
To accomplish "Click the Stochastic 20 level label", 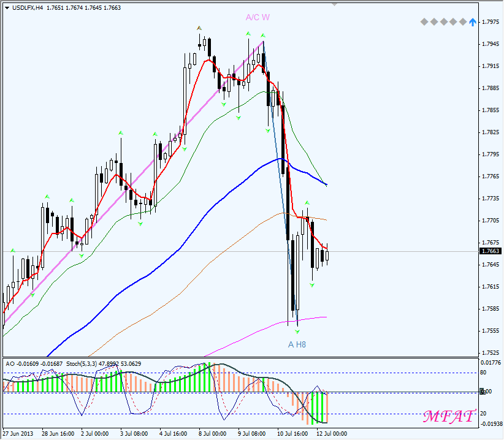I will point(483,412).
